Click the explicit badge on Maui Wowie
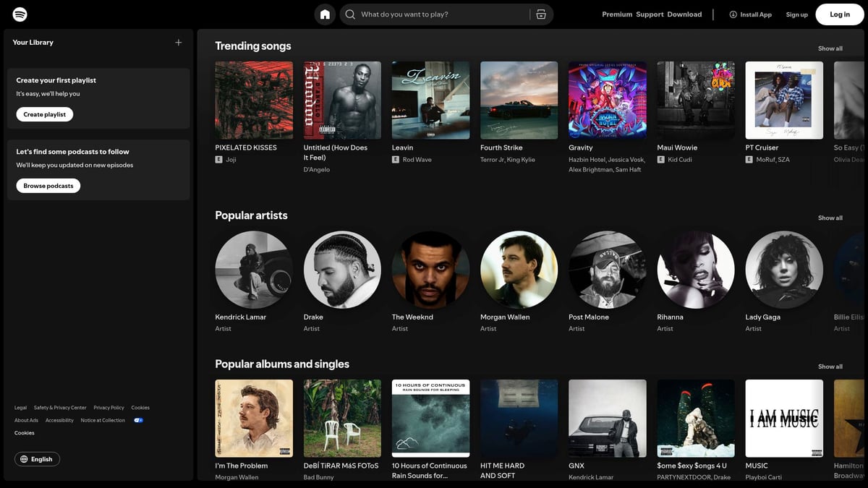The height and width of the screenshot is (488, 868). pos(660,159)
